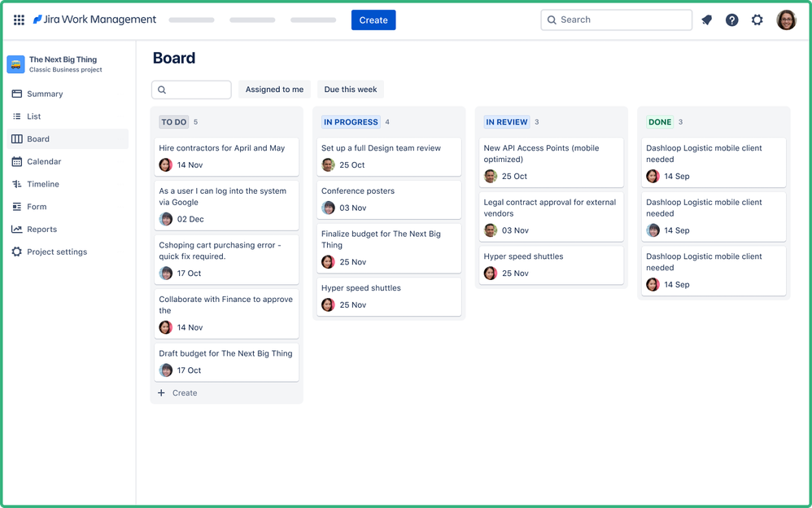812x508 pixels.
Task: Toggle the Assigned to me filter
Action: (274, 90)
